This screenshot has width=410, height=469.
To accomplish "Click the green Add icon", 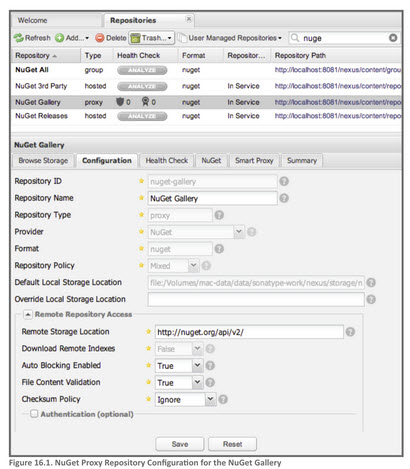I will [x=59, y=38].
